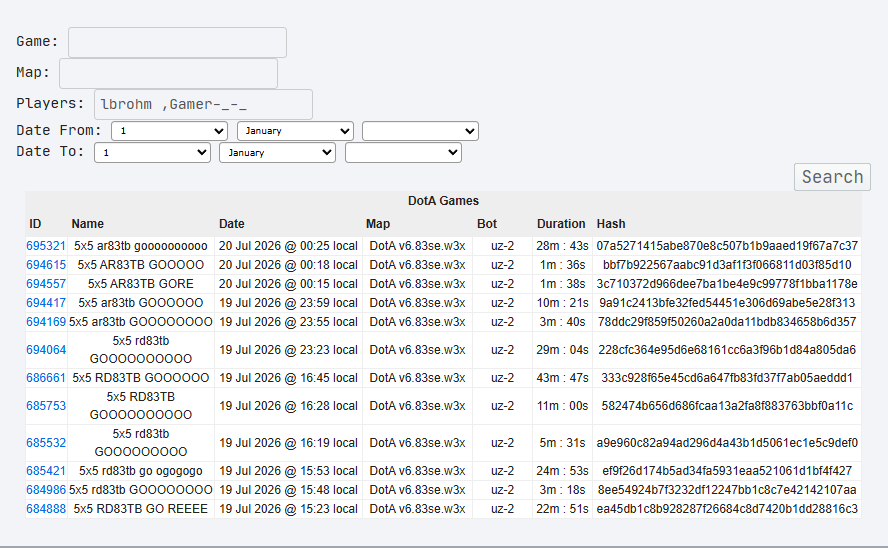Open game ID 694417
Viewport: 888px width, 548px height.
(46, 303)
